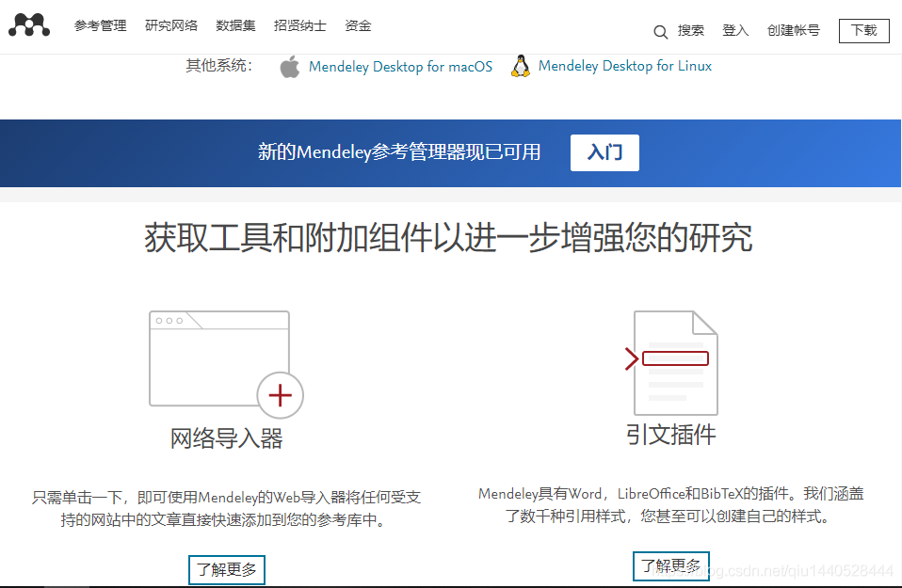
Task: Click the 网络导入器 heading
Action: (226, 438)
